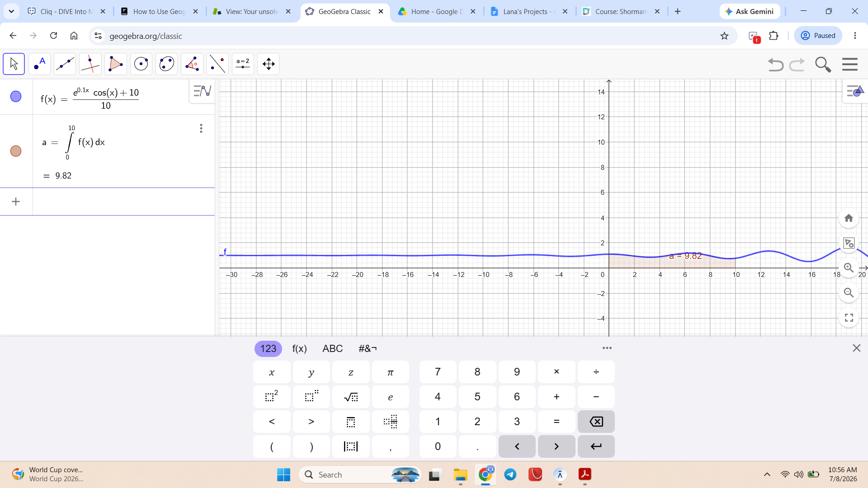
Task: Tap the keyboard left cursor arrow
Action: tap(517, 446)
